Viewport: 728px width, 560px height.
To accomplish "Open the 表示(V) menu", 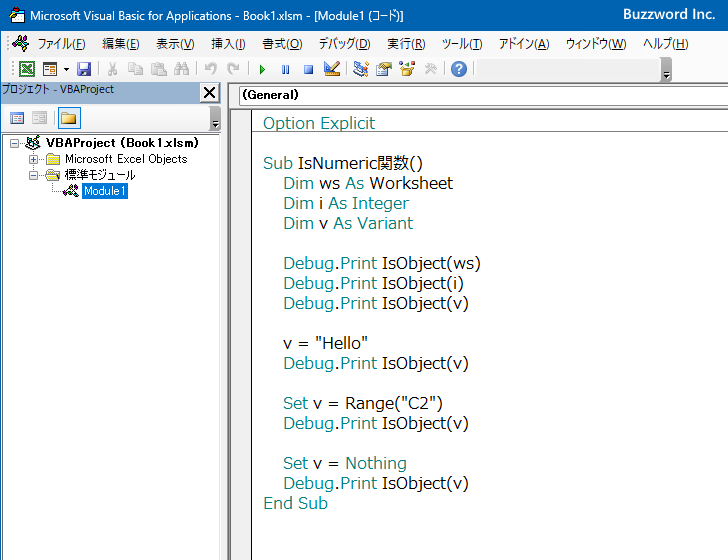I will tap(175, 44).
